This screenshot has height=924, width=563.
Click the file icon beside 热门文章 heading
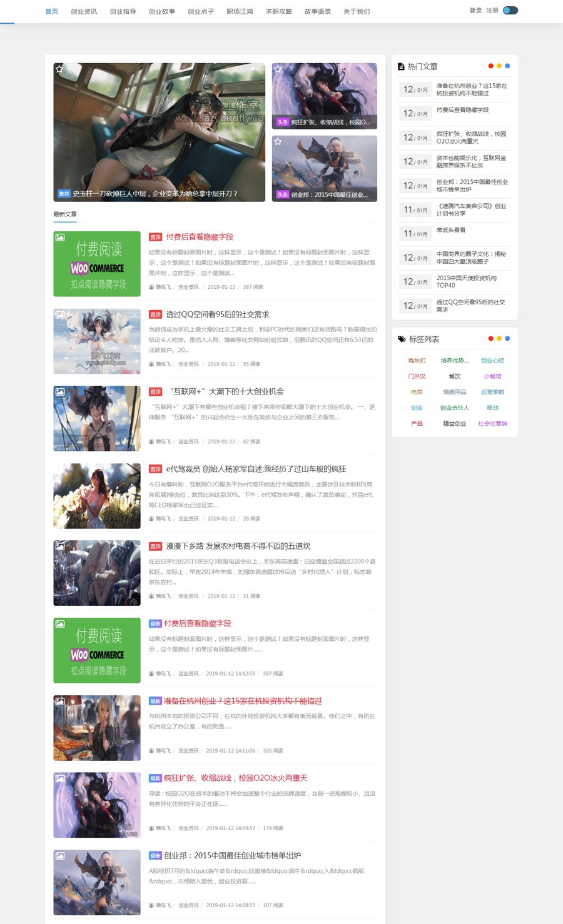click(401, 66)
